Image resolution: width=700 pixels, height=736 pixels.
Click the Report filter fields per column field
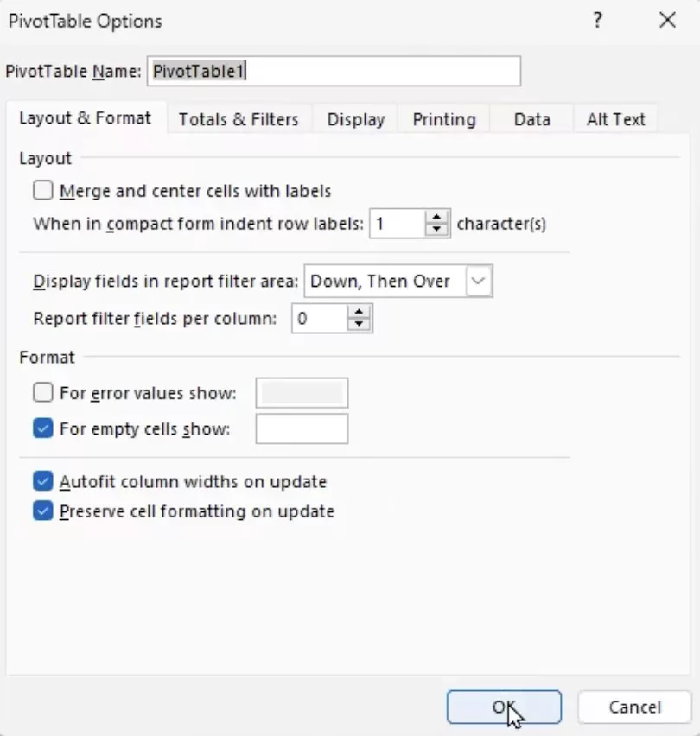pyautogui.click(x=320, y=319)
